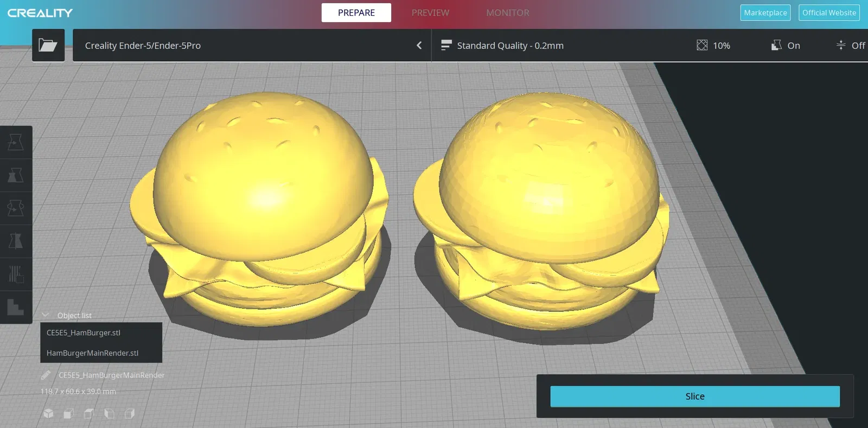Select the Move tool in left toolbar
This screenshot has height=428, width=868.
tap(16, 142)
